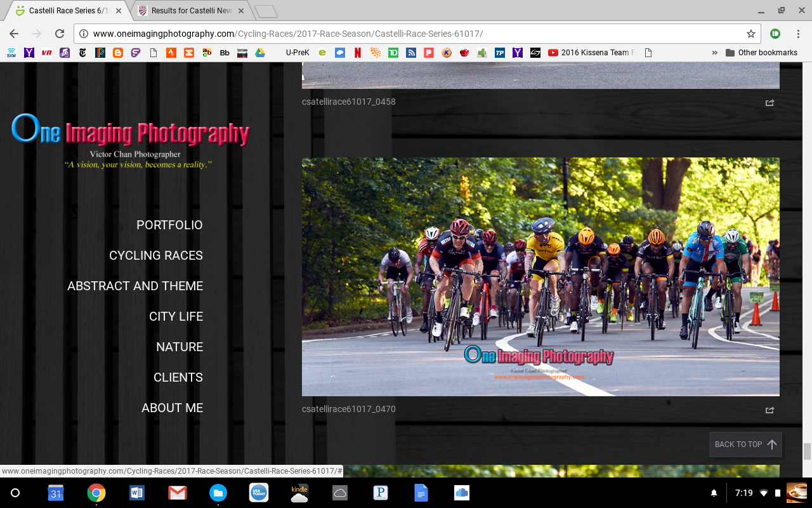Click the page vertical scrollbar thumb
The image size is (812, 508).
(807, 451)
